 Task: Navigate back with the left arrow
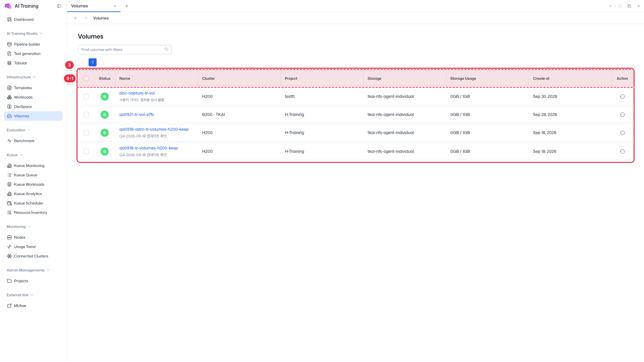click(x=76, y=18)
